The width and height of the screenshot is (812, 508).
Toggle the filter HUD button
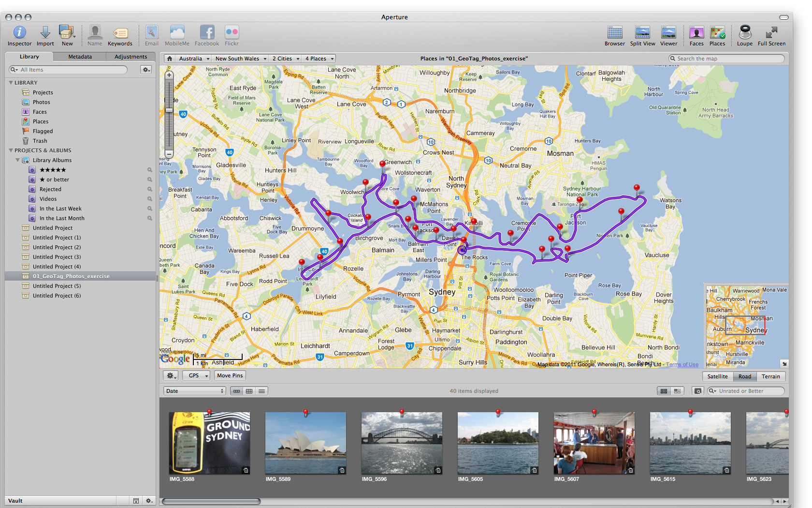[697, 391]
